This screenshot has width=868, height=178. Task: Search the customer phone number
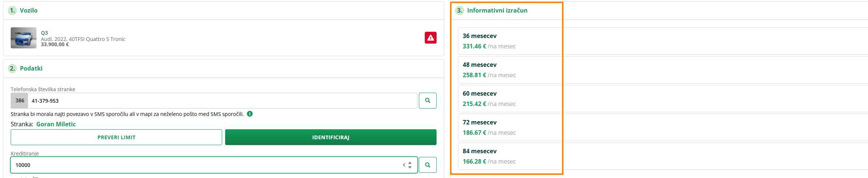(427, 100)
